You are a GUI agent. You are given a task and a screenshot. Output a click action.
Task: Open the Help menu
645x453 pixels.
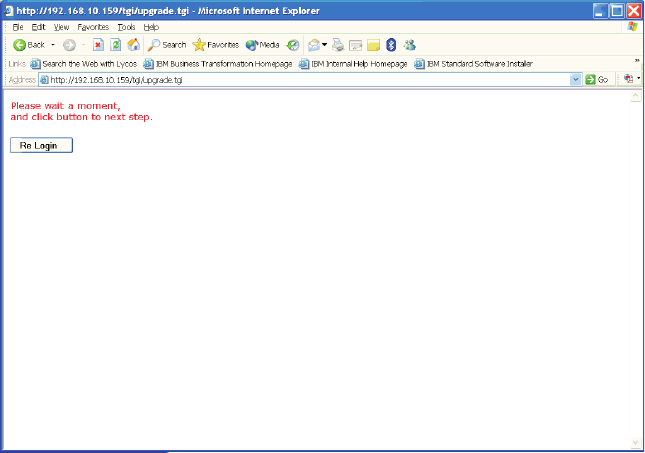(x=151, y=27)
